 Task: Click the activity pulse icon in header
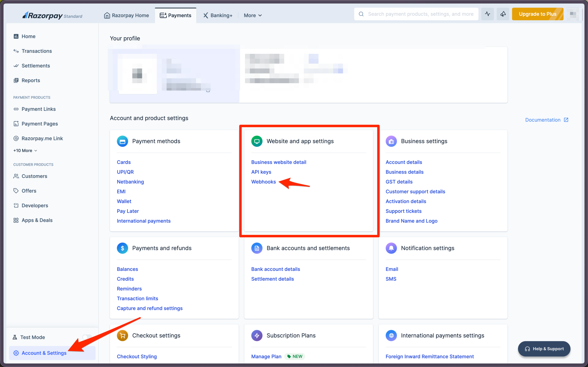pyautogui.click(x=487, y=14)
